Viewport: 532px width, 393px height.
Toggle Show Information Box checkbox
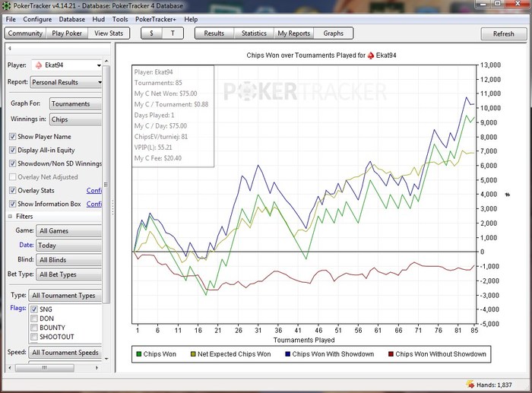[13, 204]
